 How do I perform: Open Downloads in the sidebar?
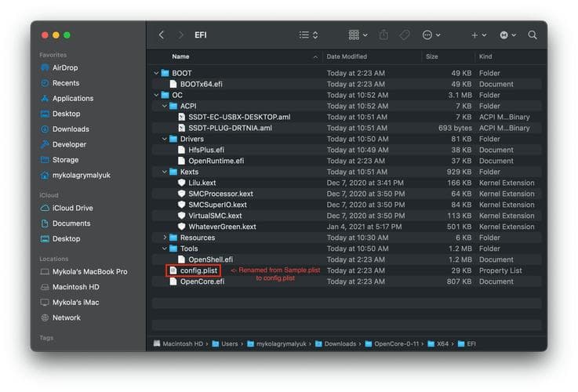(64, 129)
